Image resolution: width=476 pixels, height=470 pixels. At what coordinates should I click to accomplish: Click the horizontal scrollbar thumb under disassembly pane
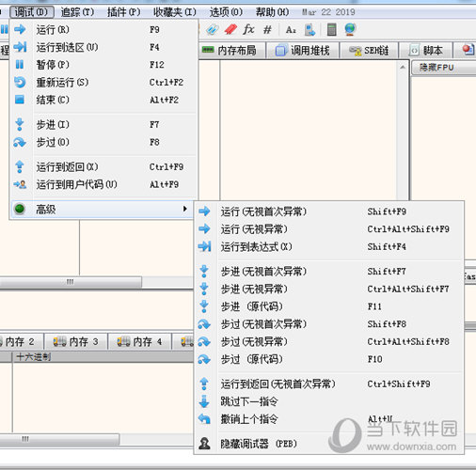(71, 282)
